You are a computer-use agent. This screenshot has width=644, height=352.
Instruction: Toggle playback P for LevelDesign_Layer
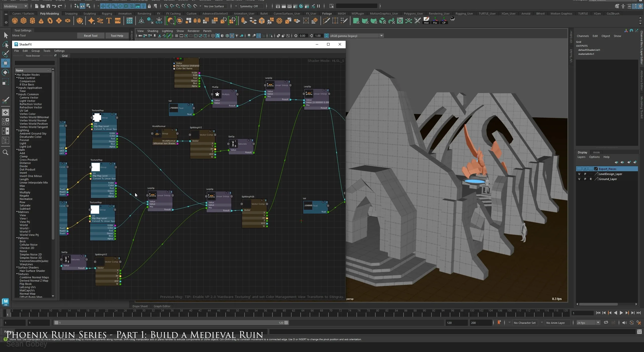pyautogui.click(x=585, y=174)
